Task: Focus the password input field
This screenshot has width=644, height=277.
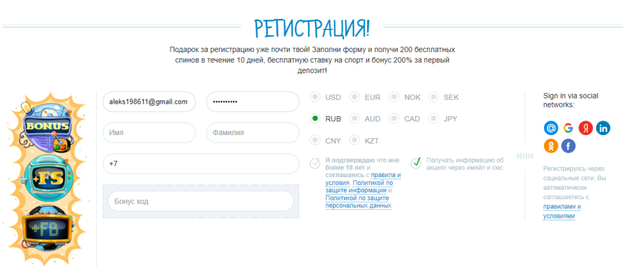Action: click(x=253, y=102)
